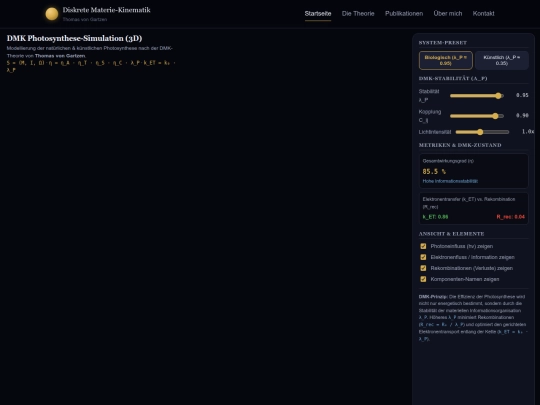Click the SYSTEM-PRESET section heading
Image resolution: width=540 pixels, height=405 pixels.
(443, 43)
